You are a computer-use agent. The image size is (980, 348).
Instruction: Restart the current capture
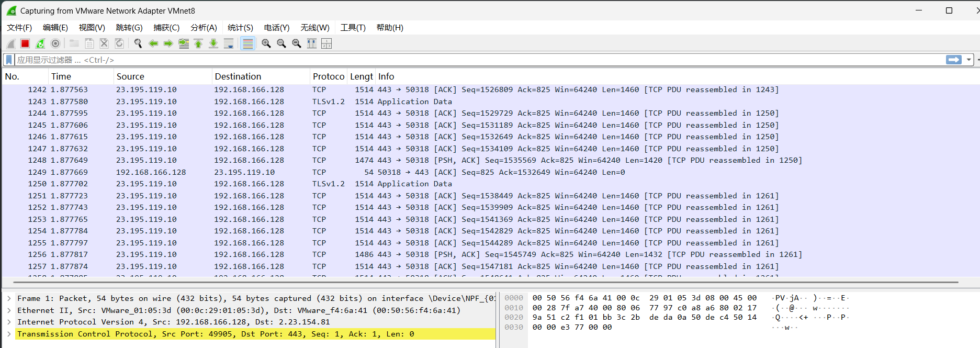(x=40, y=43)
